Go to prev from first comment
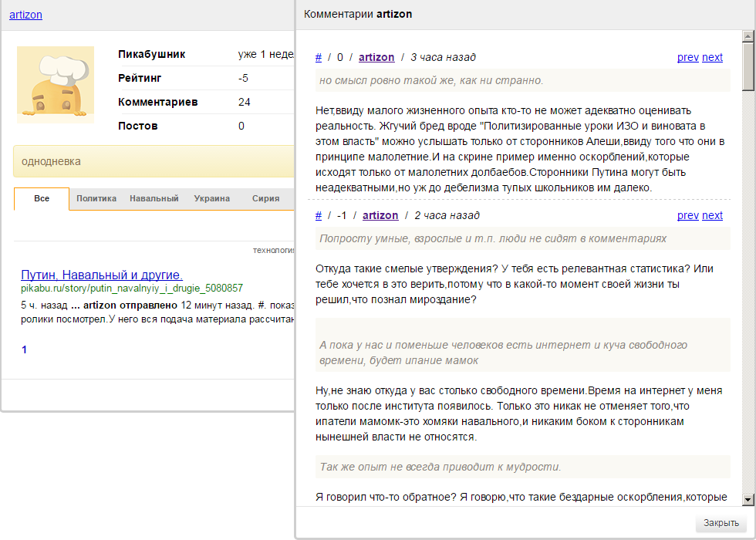The height and width of the screenshot is (540, 756). click(687, 57)
